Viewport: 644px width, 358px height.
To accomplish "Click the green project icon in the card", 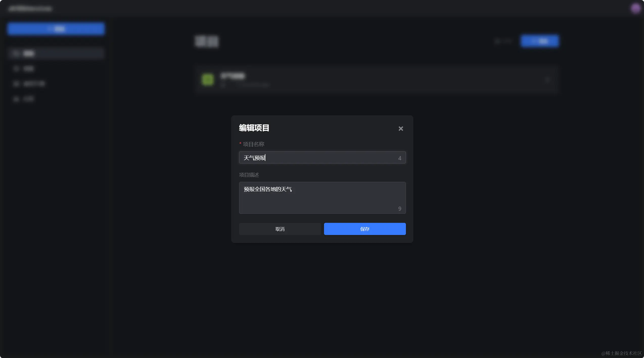I will pyautogui.click(x=208, y=80).
